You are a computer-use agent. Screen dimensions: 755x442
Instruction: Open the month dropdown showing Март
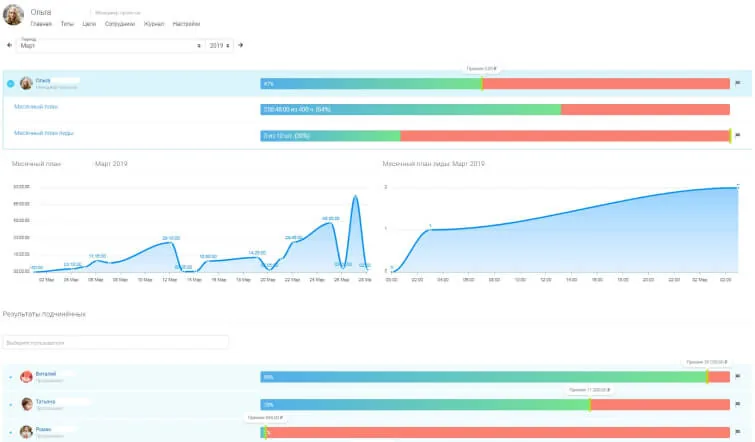(x=110, y=45)
